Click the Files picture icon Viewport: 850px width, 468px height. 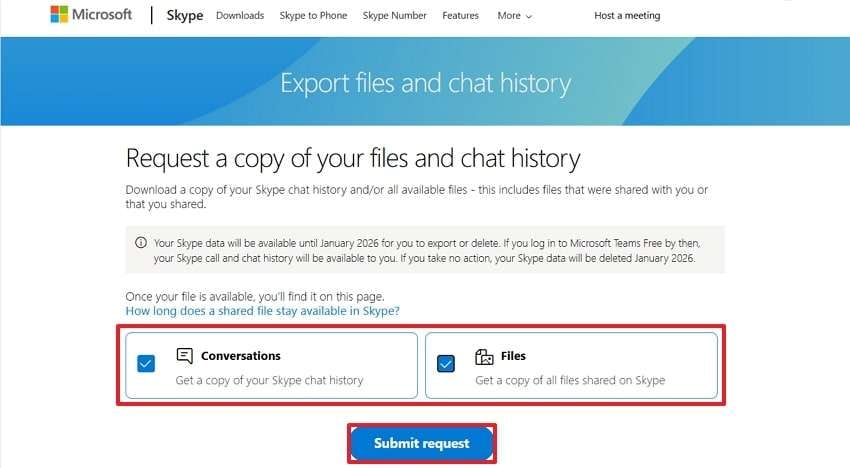(484, 356)
